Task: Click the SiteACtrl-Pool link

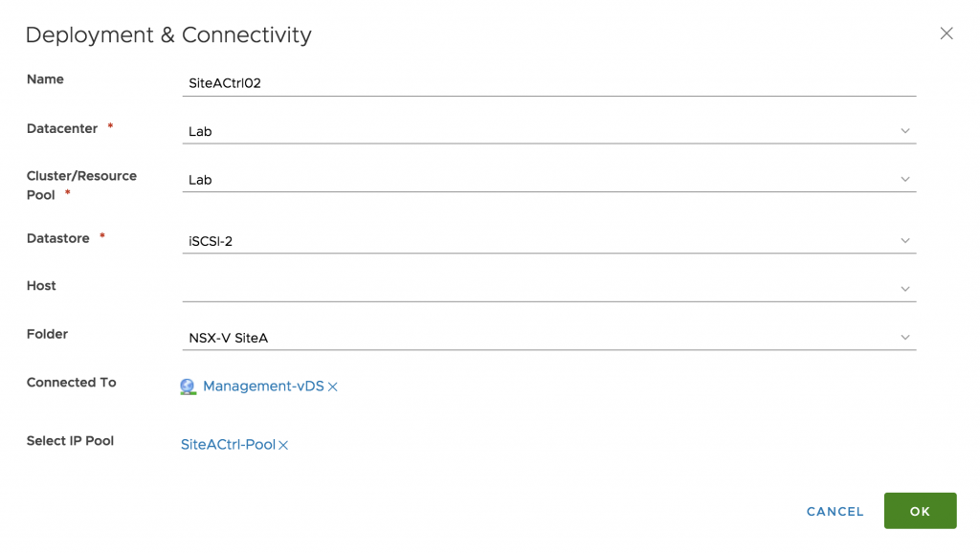Action: tap(228, 444)
